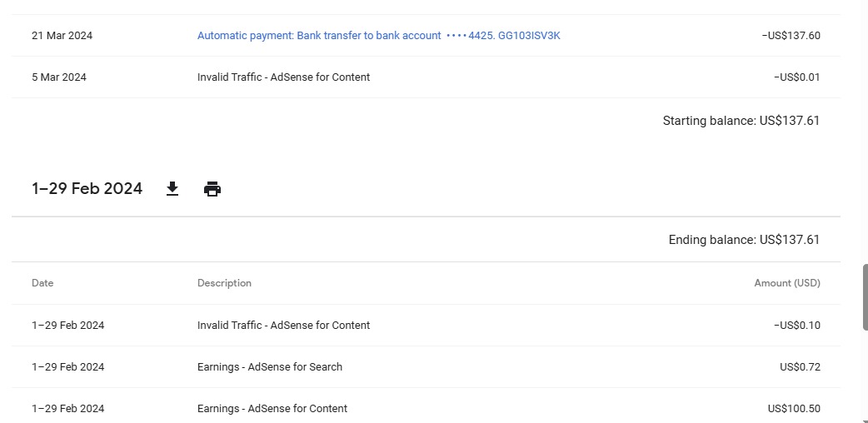The height and width of the screenshot is (423, 868).
Task: Click the Amount (USD) column header
Action: (x=787, y=283)
